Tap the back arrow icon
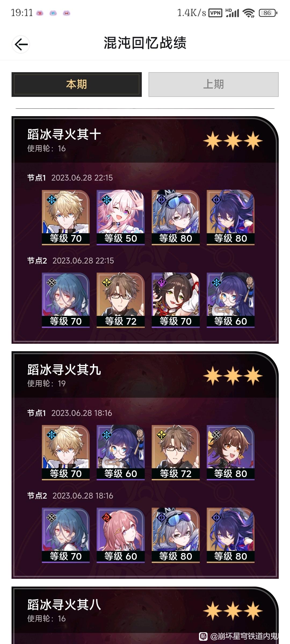Screen dimensions: 290x644 coord(21,44)
